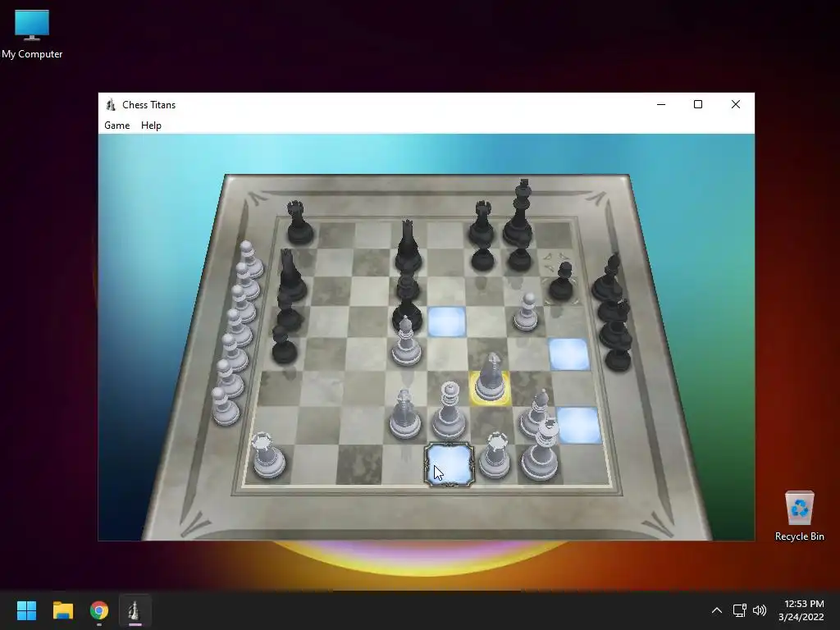
Task: Close the Chess Titans window
Action: coord(736,104)
